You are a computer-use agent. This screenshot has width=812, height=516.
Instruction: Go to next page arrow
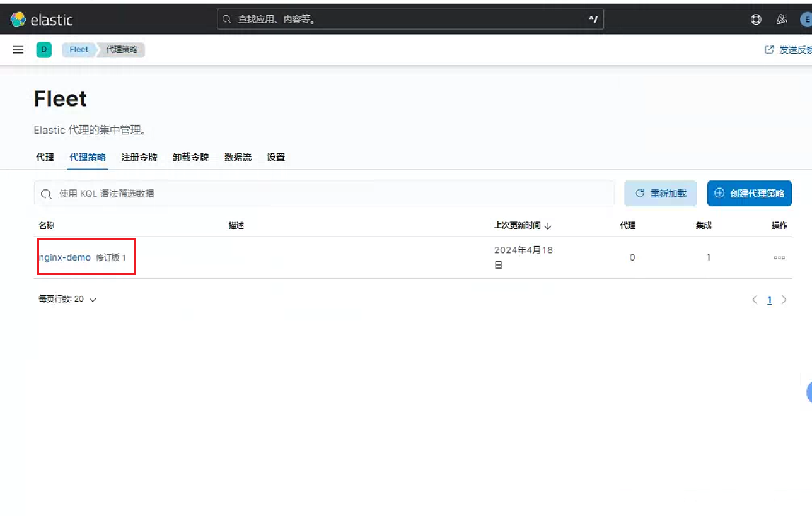click(784, 300)
